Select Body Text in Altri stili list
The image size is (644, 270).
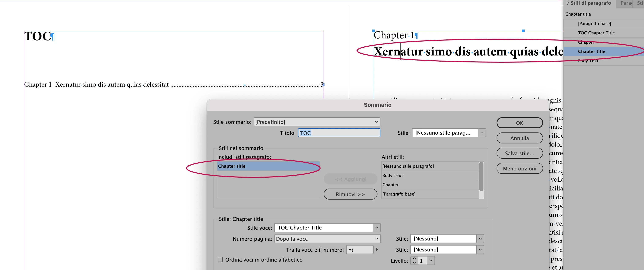click(392, 175)
